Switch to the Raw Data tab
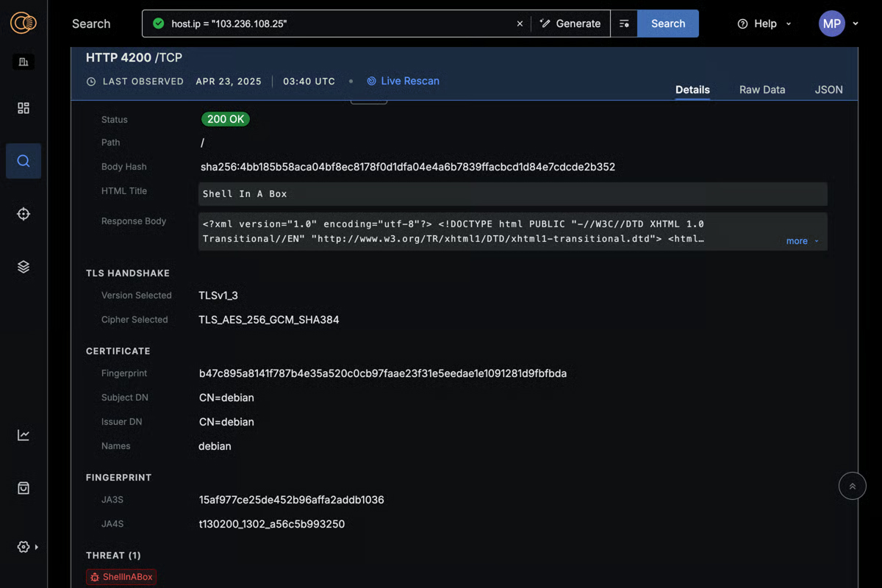 [x=762, y=90]
